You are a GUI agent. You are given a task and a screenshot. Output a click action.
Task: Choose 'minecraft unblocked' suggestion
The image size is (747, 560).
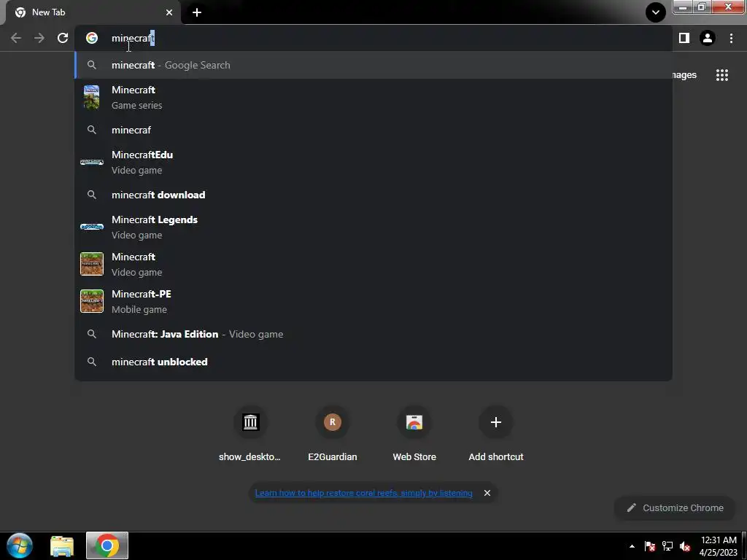click(373, 362)
